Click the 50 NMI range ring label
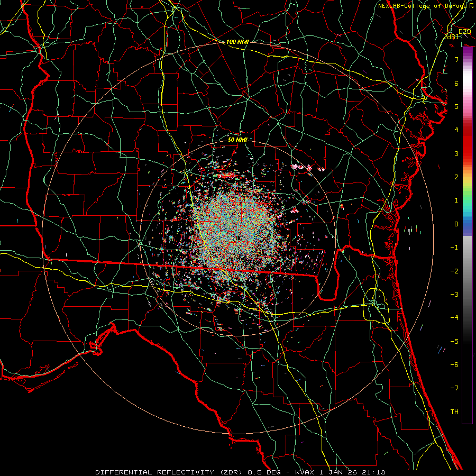Viewport: 476px width, 476px height. tap(237, 140)
